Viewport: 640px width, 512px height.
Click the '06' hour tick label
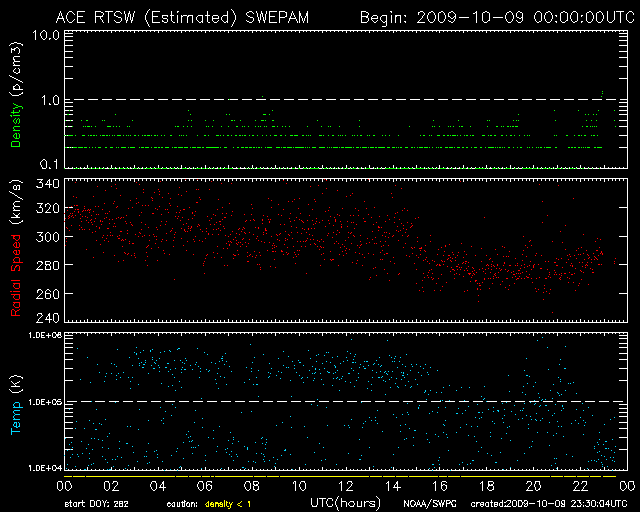205,486
